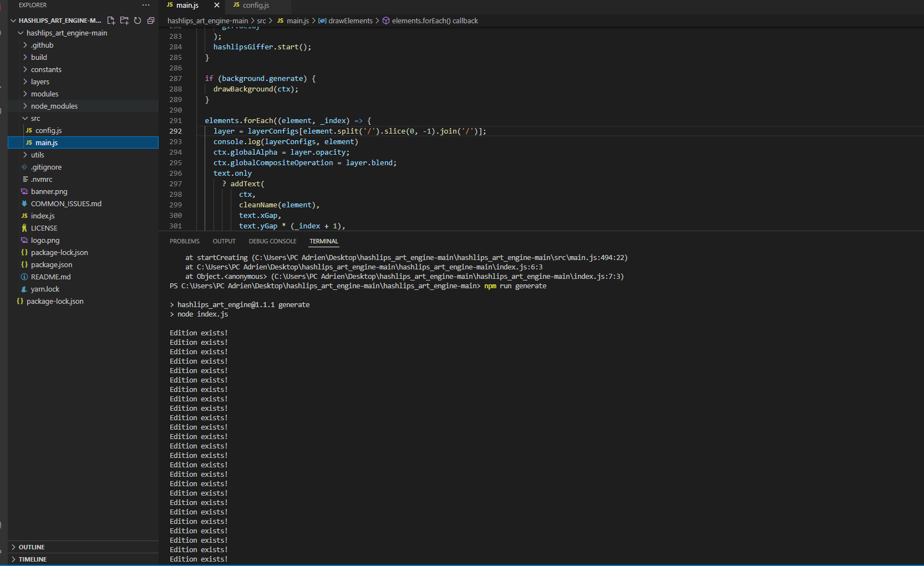This screenshot has height=566, width=924.
Task: Collapse all folders in Explorer
Action: pyautogui.click(x=151, y=21)
